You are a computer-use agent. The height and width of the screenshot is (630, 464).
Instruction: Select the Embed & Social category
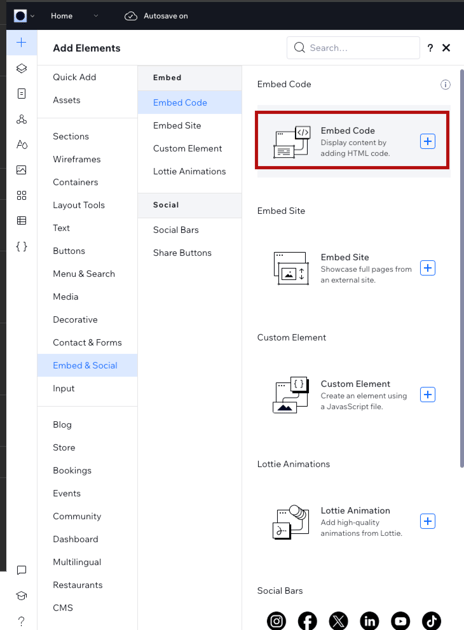(87, 365)
